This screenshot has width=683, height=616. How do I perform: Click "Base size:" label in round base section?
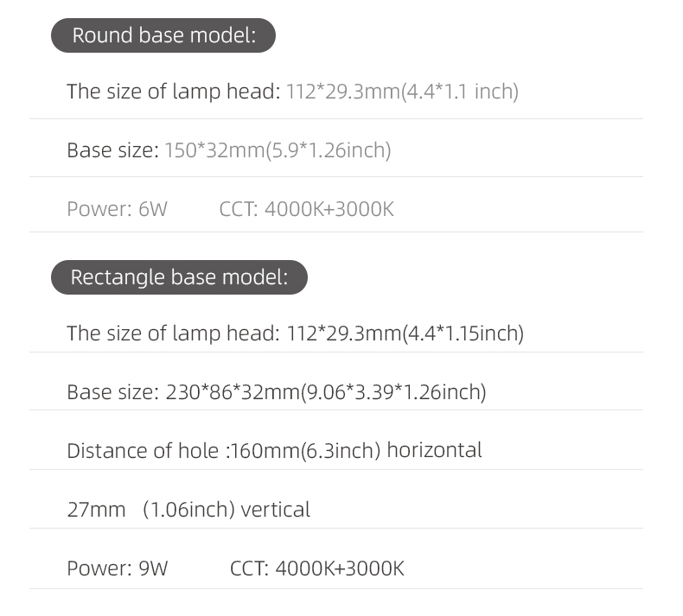tap(112, 150)
